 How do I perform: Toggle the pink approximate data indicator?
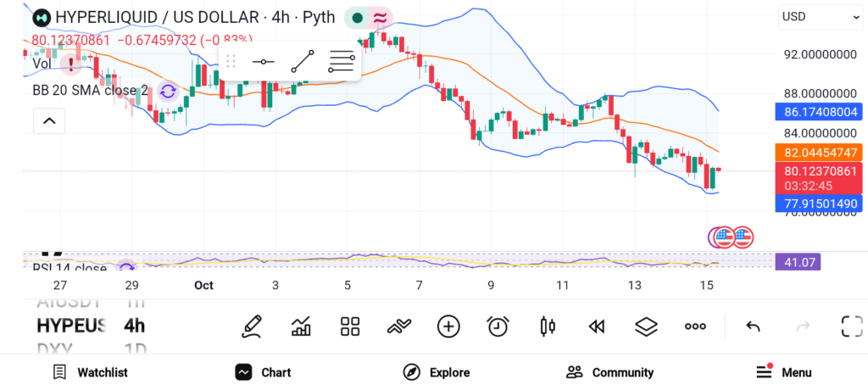tap(381, 18)
